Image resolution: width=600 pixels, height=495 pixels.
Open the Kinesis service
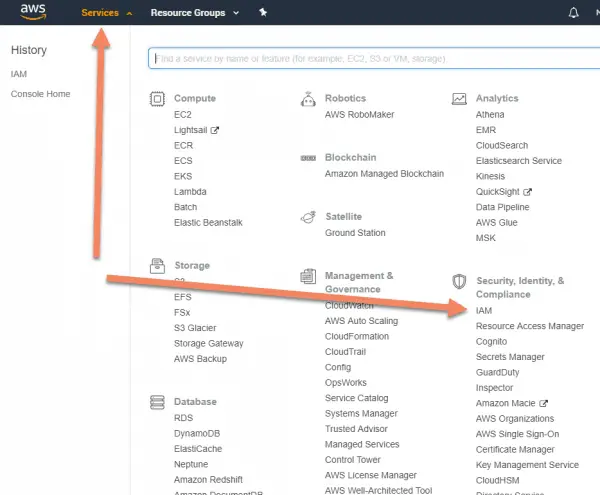[490, 176]
